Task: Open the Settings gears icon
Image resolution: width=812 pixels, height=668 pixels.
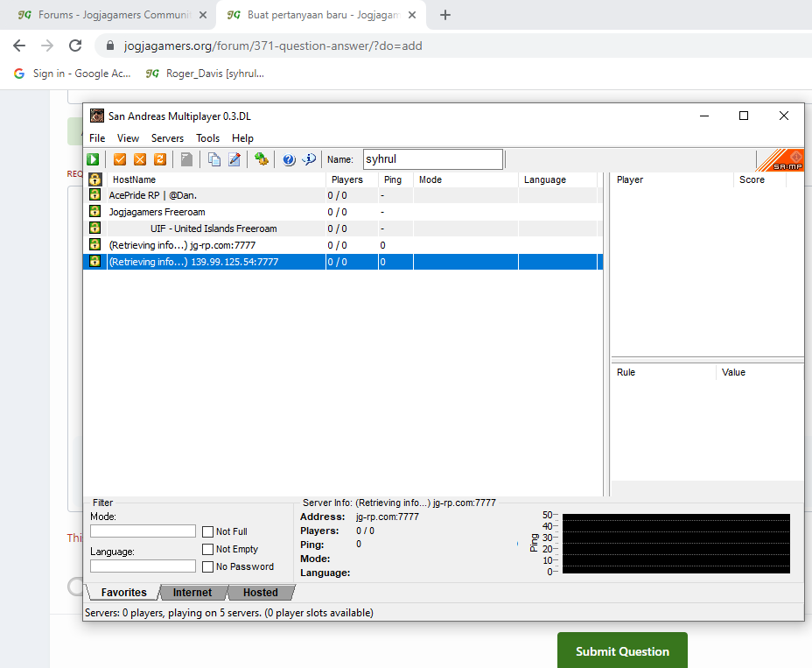Action: 262,159
